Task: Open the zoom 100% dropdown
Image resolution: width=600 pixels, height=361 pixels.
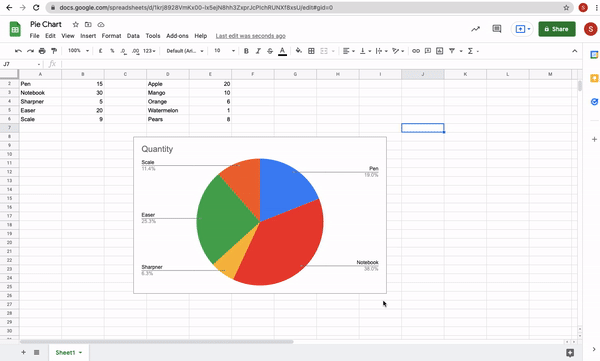Action: 78,51
